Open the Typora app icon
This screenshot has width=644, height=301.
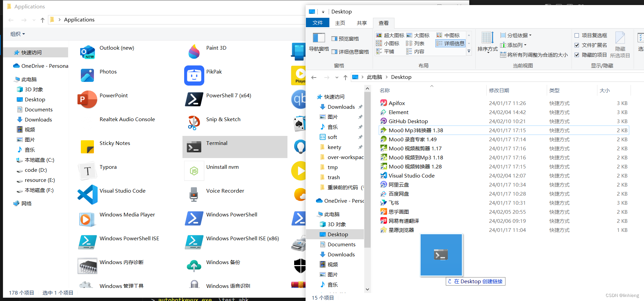click(x=88, y=171)
